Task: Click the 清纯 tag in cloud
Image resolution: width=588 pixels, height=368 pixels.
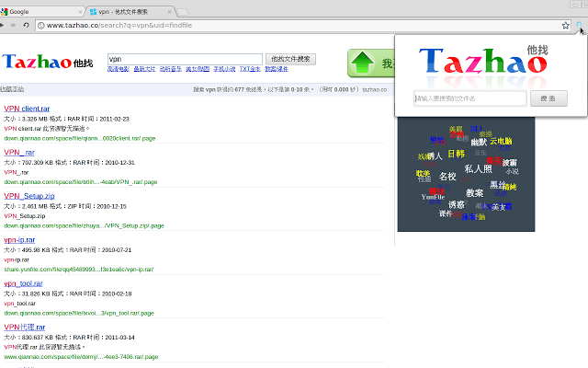Action: point(510,187)
